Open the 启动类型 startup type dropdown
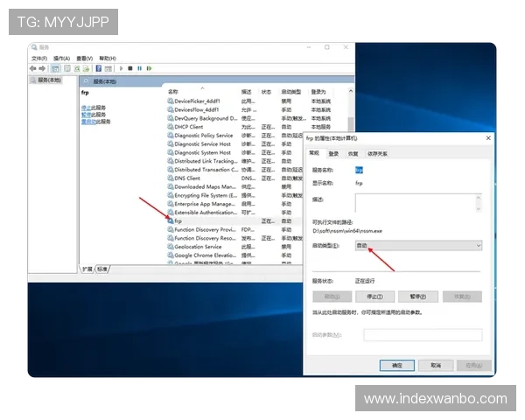 coord(417,247)
